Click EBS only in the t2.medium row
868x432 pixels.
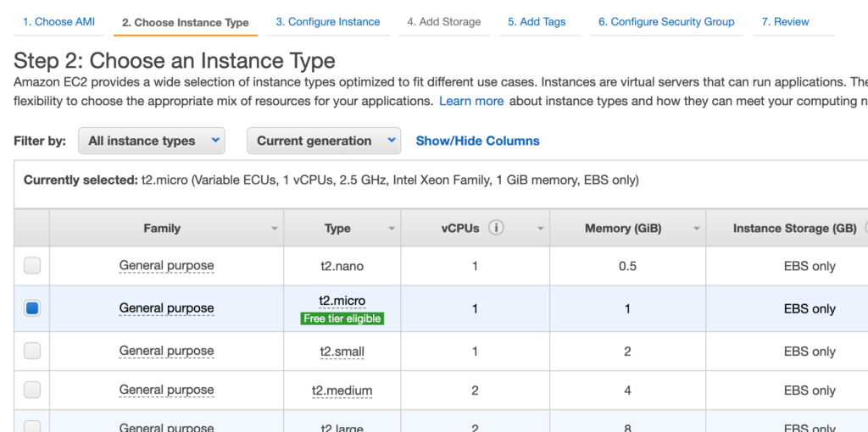click(x=810, y=390)
